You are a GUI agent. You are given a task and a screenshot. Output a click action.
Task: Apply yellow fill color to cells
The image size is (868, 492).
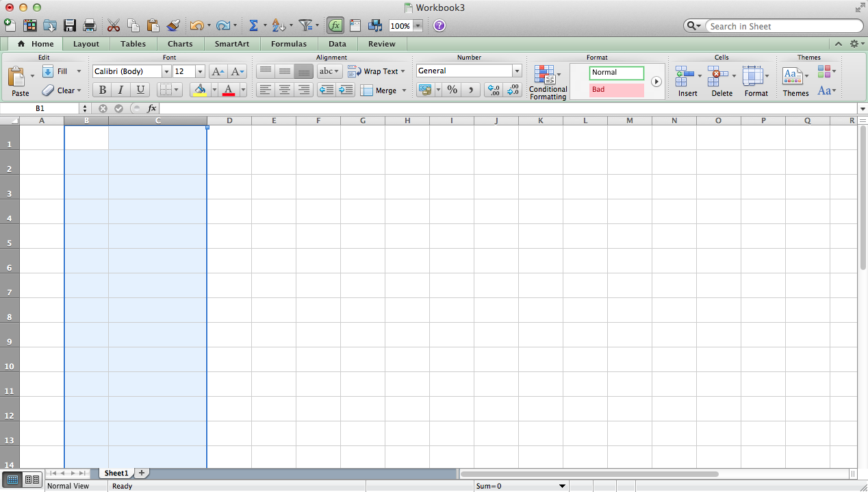(x=199, y=90)
